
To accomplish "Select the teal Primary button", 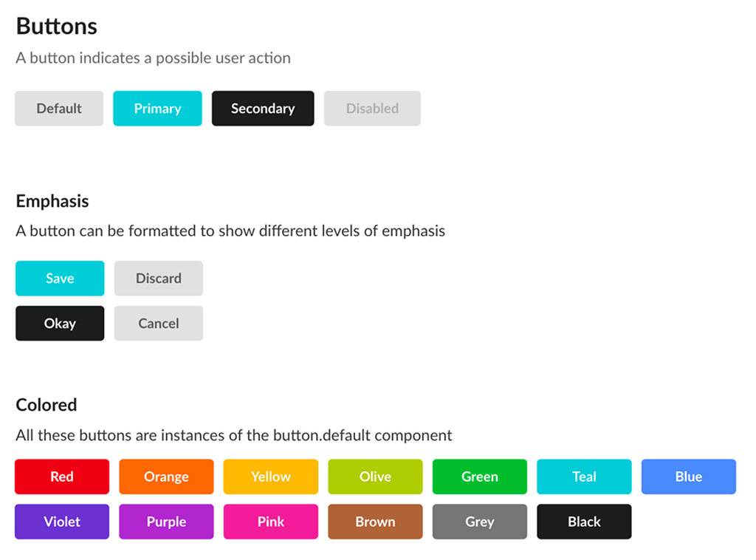I will pyautogui.click(x=158, y=109).
